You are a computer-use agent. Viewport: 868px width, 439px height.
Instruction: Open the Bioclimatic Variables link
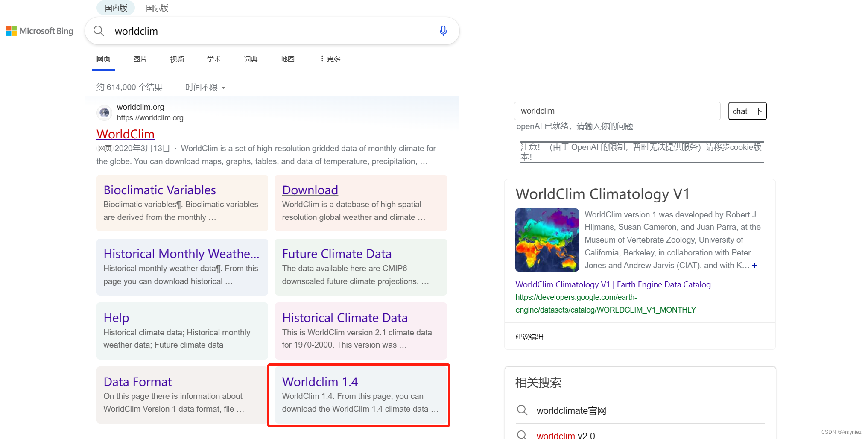160,190
